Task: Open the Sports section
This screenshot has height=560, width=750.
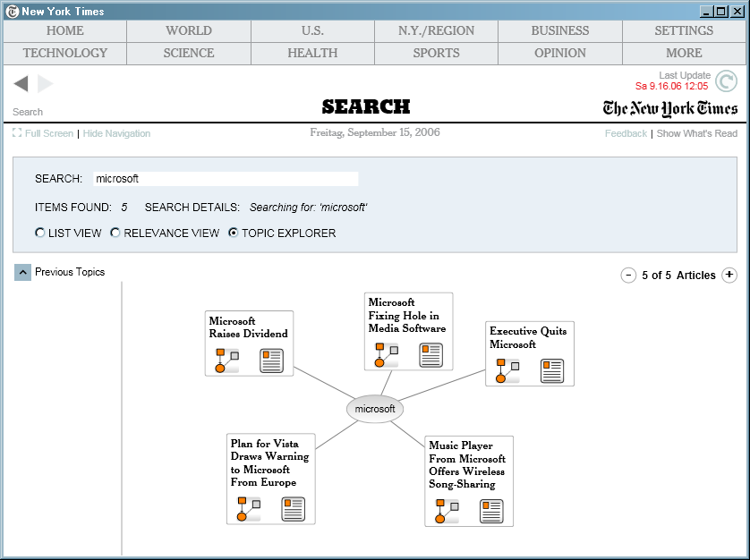Action: (x=436, y=53)
